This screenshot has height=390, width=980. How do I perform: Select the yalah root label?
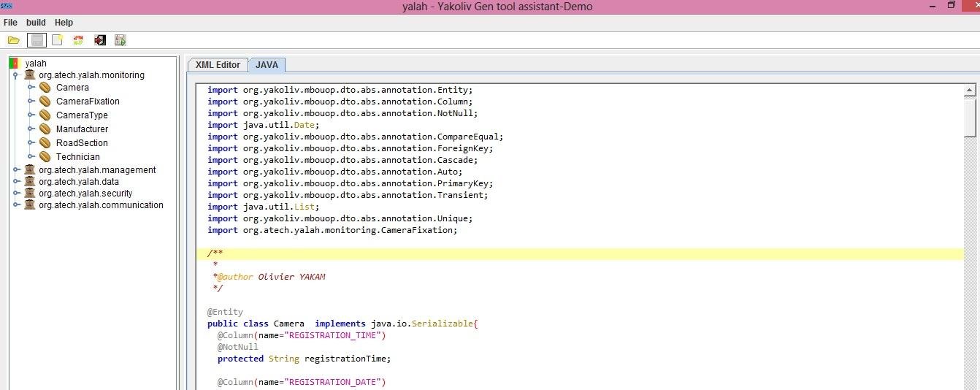36,64
